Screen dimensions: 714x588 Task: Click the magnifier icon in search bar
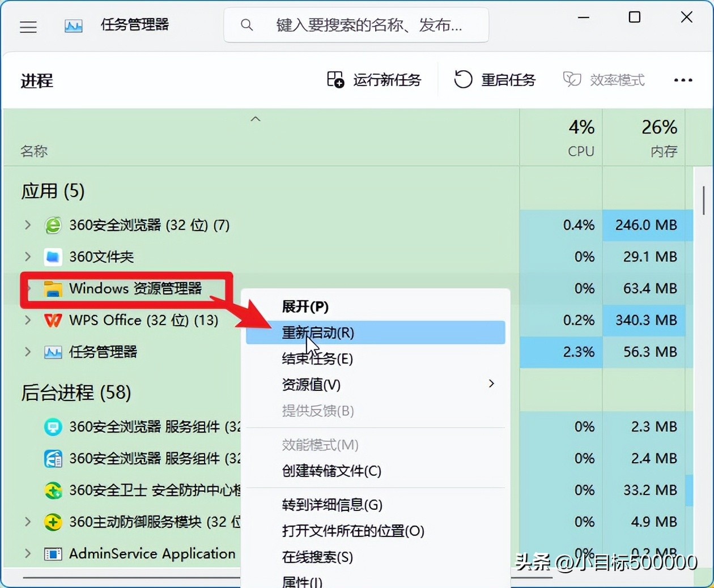click(246, 25)
